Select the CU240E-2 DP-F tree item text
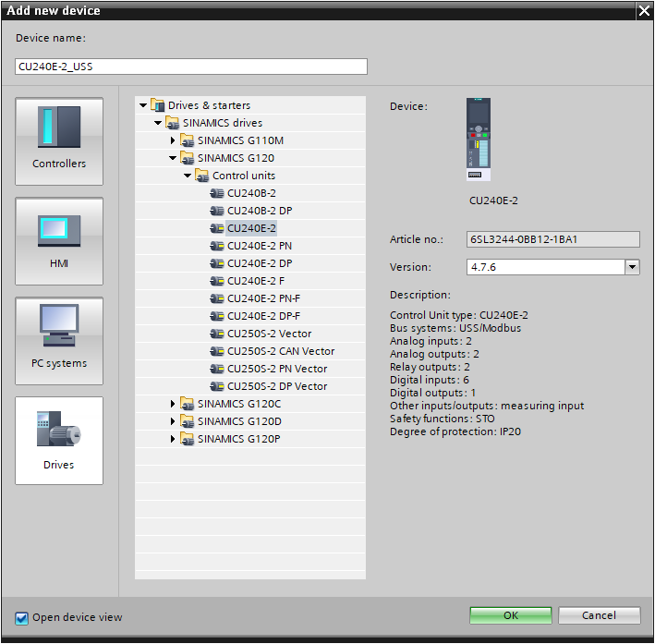The image size is (655, 644). [x=263, y=316]
